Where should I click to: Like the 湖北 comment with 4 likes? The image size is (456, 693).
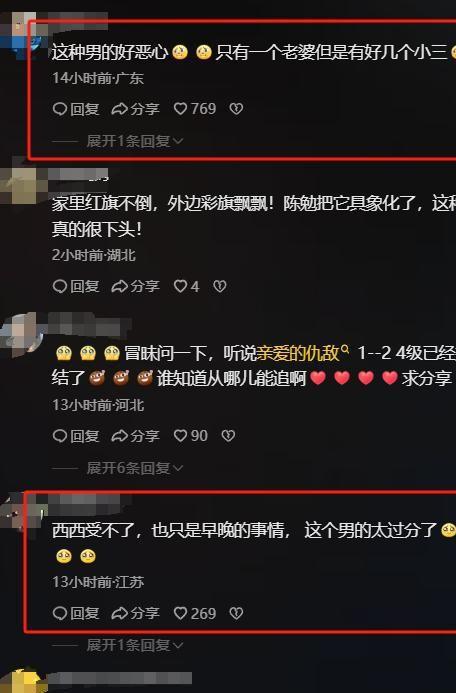(x=186, y=286)
